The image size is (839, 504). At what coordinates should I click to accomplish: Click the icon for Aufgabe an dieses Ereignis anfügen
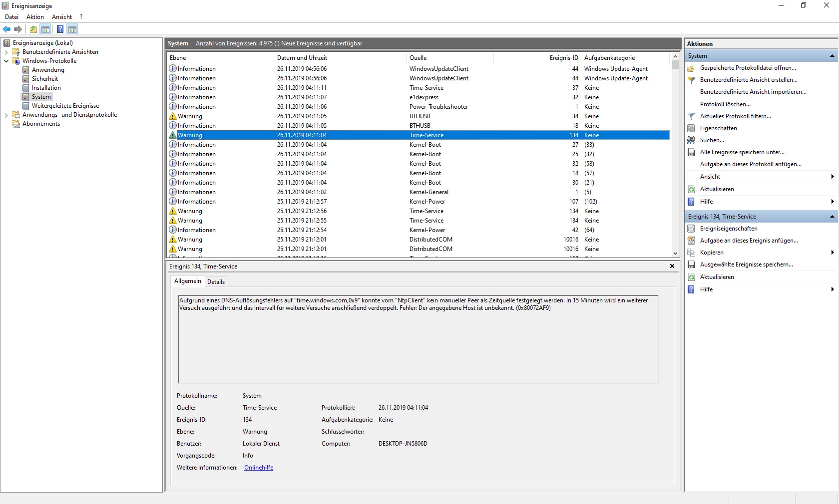pos(691,241)
